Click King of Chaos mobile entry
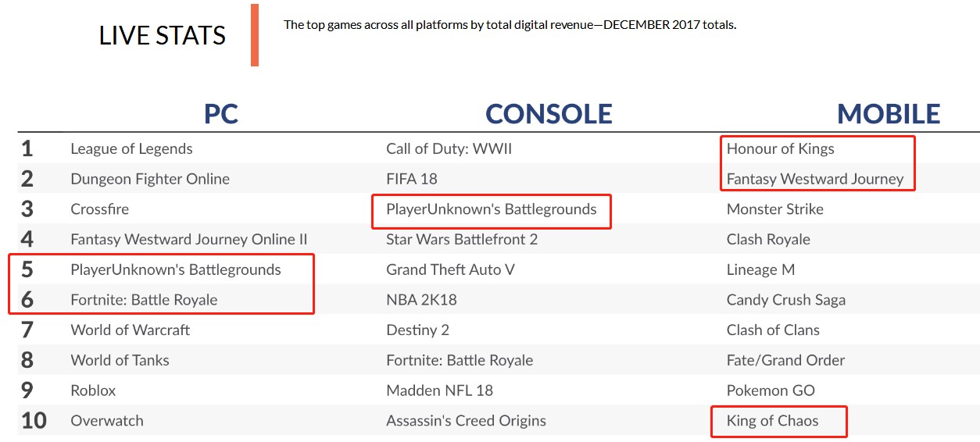The width and height of the screenshot is (980, 442). click(x=772, y=420)
